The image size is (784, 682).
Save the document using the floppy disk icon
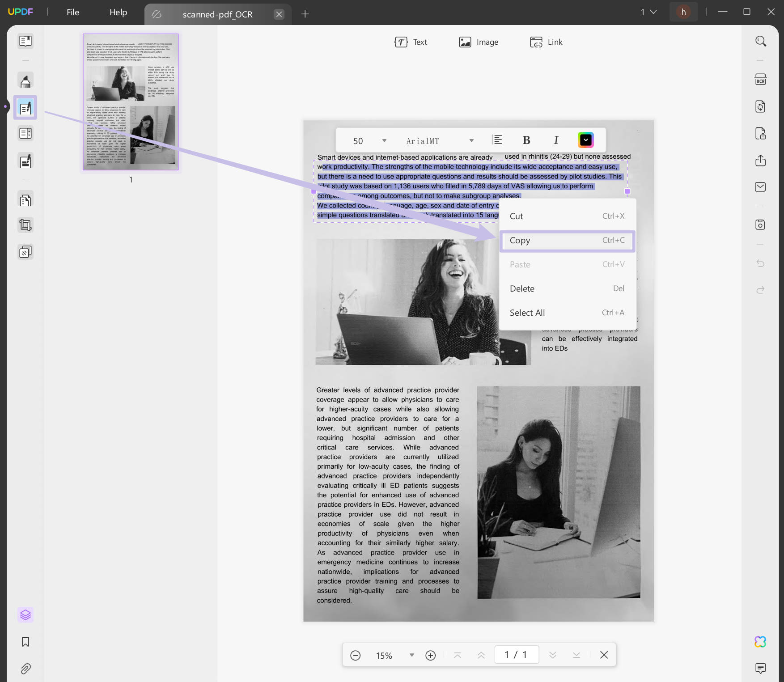click(760, 225)
